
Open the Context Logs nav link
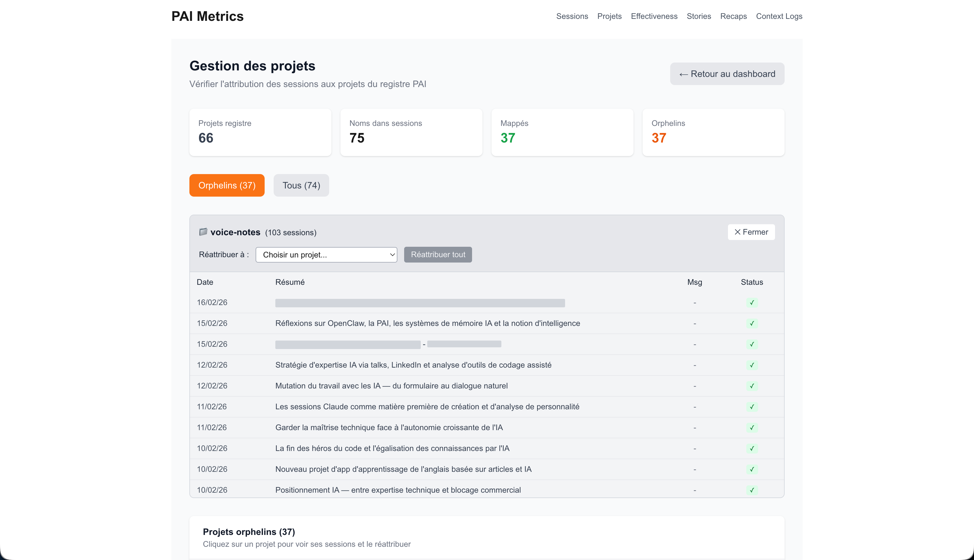click(779, 16)
